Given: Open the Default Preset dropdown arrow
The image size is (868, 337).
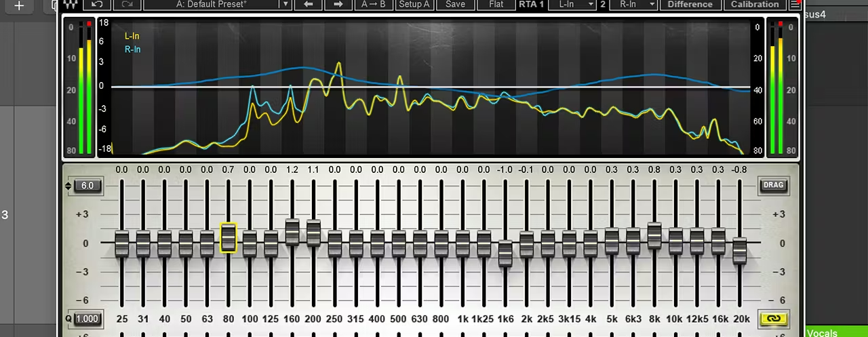Looking at the screenshot, I should click(x=285, y=4).
